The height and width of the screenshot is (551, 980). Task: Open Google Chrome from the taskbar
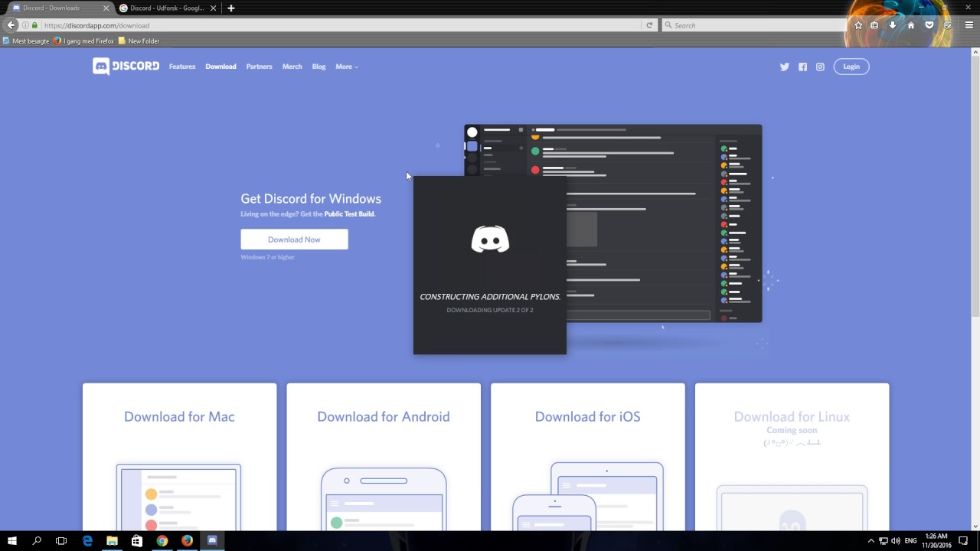click(162, 540)
